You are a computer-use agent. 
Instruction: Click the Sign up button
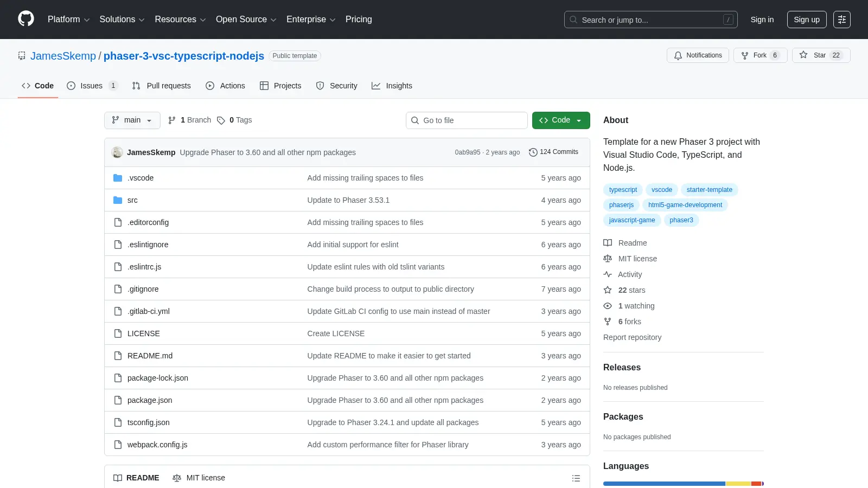(x=807, y=20)
